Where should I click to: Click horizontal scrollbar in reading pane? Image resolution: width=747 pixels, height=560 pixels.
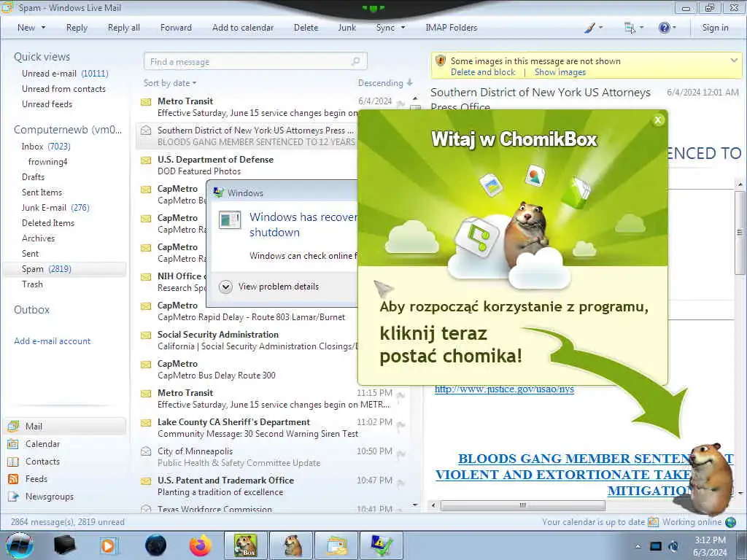click(522, 505)
